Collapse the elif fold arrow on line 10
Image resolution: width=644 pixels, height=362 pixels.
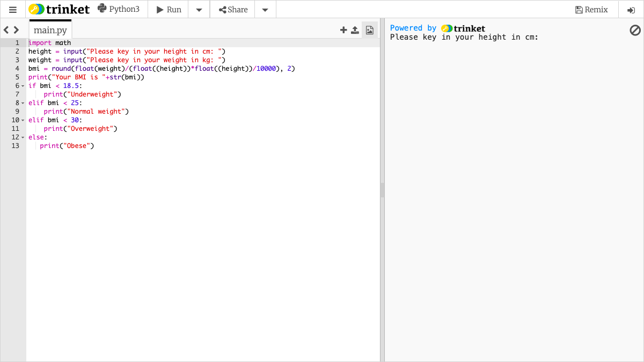coord(23,120)
